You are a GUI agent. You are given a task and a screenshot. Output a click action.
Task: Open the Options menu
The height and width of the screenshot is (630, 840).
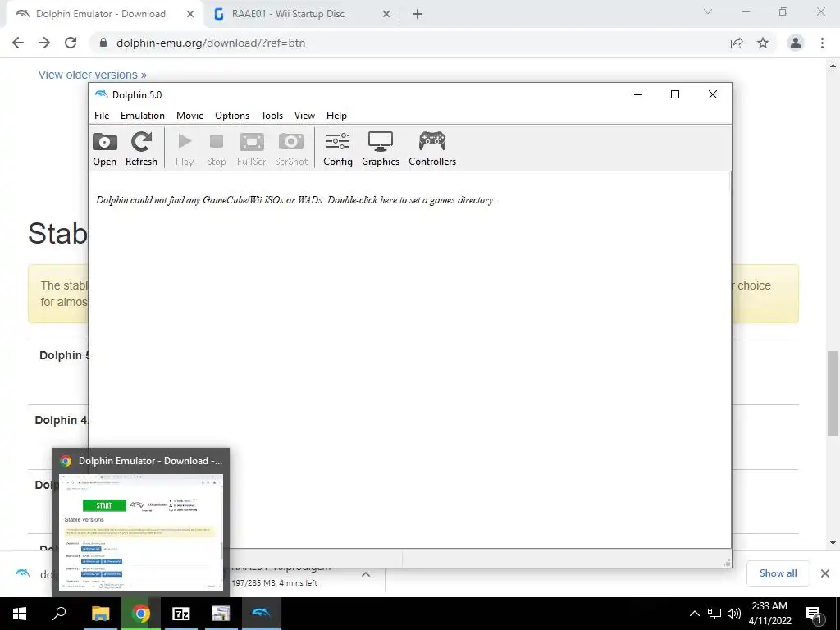[x=232, y=115]
